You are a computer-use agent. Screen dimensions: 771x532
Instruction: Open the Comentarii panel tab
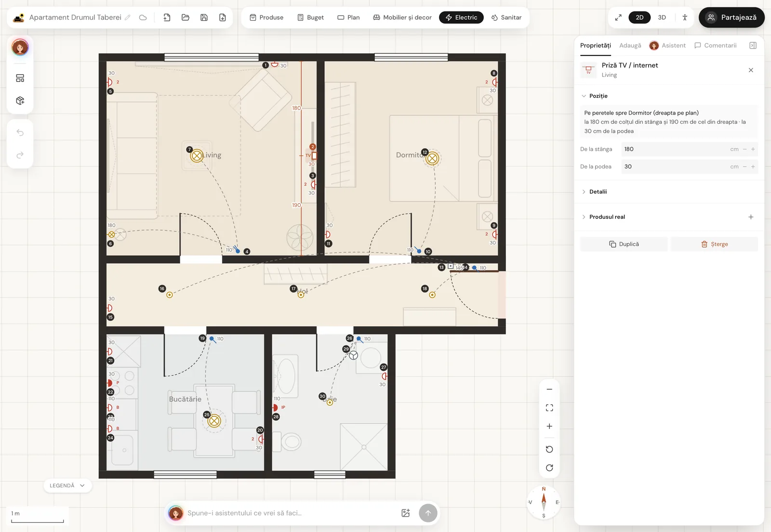click(x=715, y=45)
